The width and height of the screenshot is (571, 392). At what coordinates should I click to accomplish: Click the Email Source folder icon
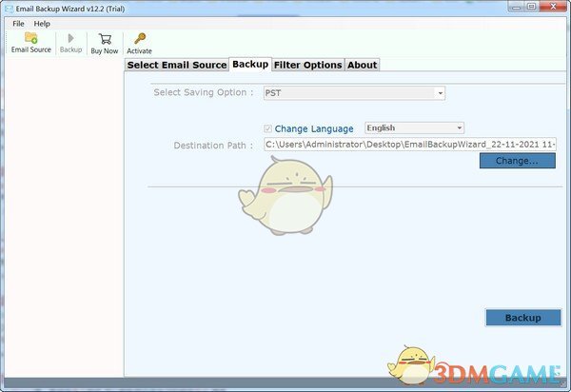click(x=31, y=38)
